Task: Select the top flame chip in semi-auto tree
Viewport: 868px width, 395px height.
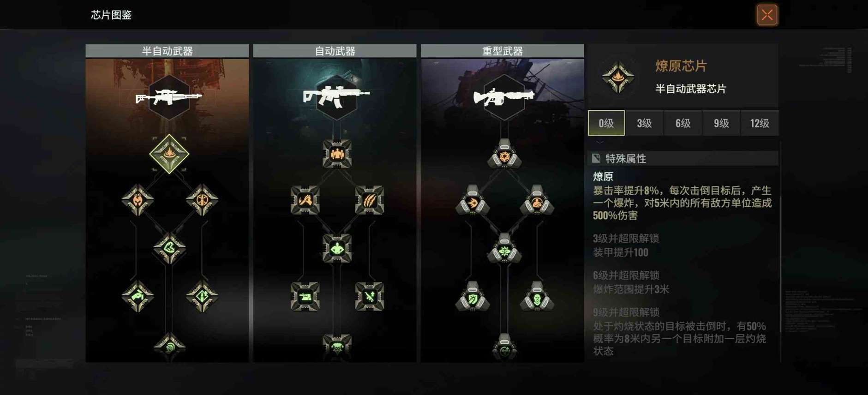Action: click(169, 154)
